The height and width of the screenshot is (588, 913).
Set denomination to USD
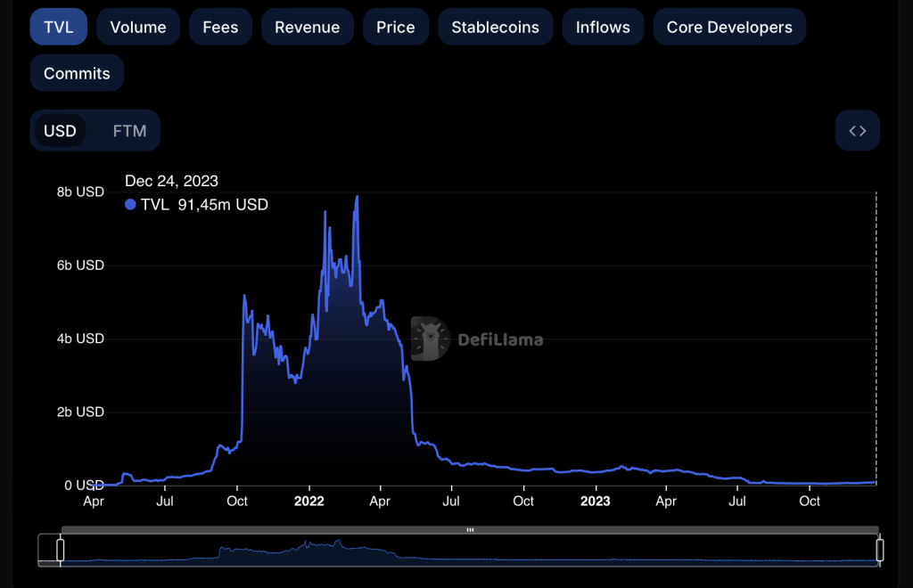61,131
